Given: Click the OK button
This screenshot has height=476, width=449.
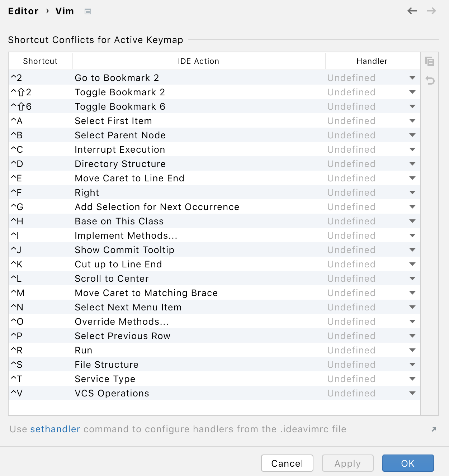Looking at the screenshot, I should click(x=408, y=463).
